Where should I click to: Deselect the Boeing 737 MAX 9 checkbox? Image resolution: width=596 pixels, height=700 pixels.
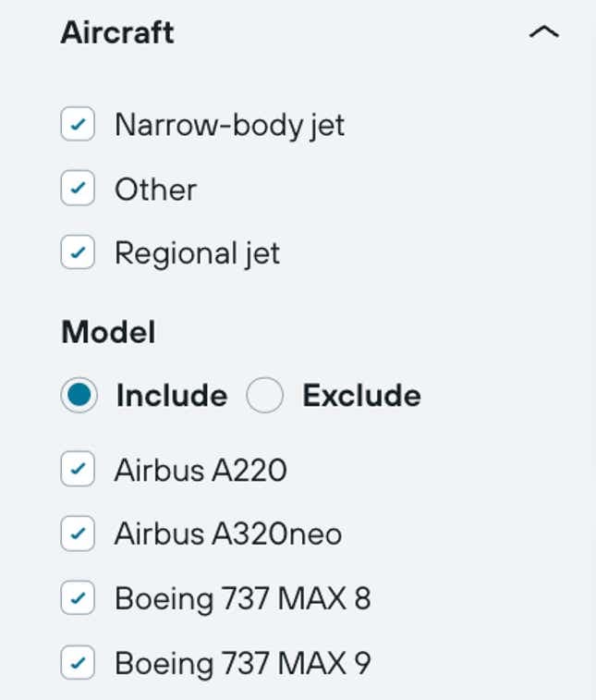tap(78, 662)
